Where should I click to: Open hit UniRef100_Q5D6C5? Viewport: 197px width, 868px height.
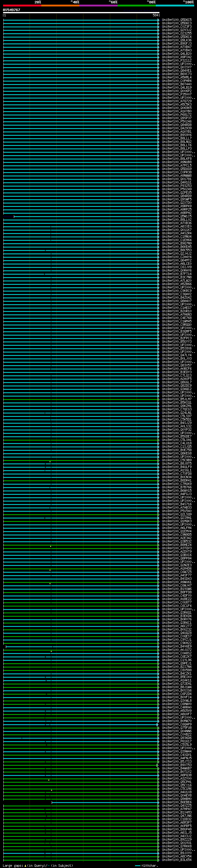point(177,20)
